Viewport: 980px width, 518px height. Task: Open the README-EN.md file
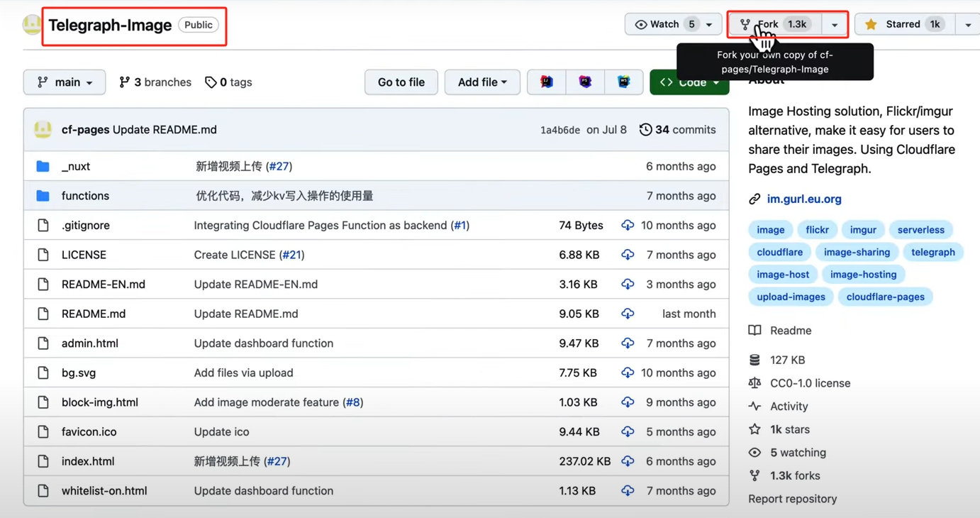click(104, 284)
